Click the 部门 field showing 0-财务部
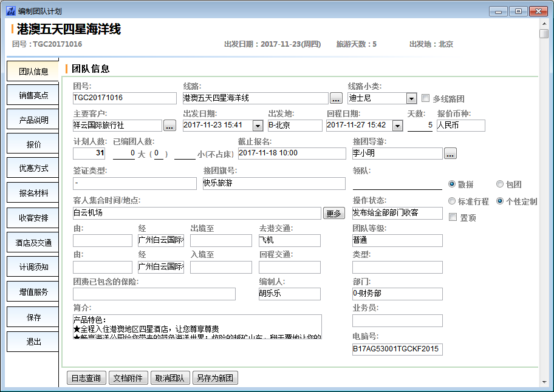 coord(397,294)
